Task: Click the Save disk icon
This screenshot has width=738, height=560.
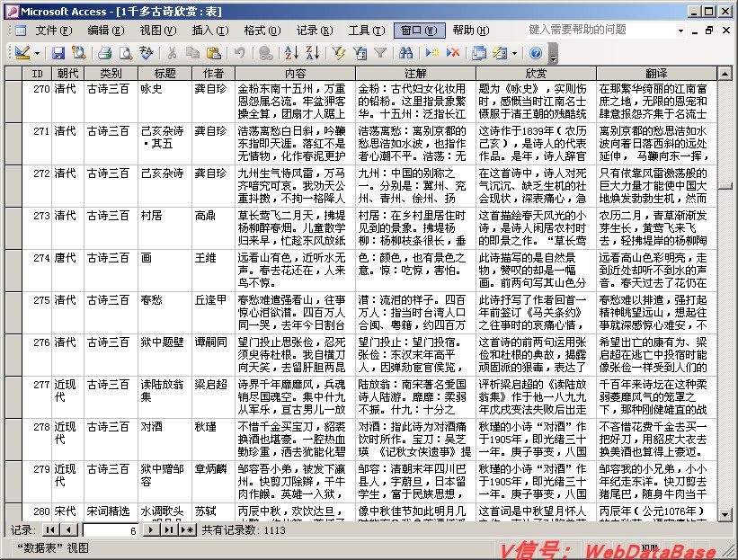Action: coord(58,53)
